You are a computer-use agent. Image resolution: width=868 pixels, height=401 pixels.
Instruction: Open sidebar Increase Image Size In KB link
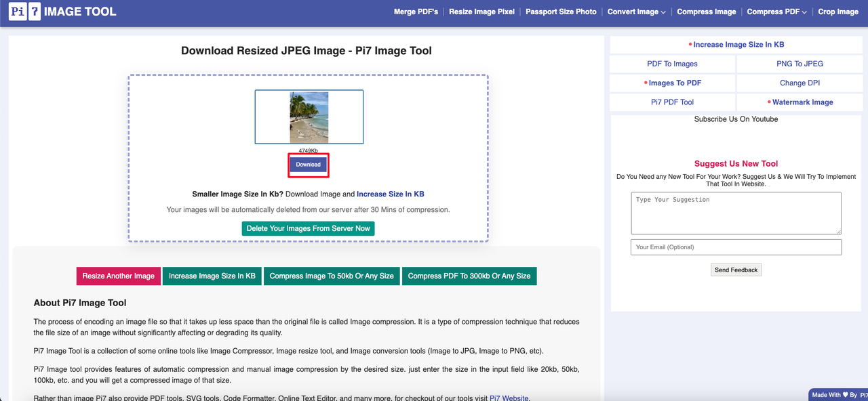736,45
